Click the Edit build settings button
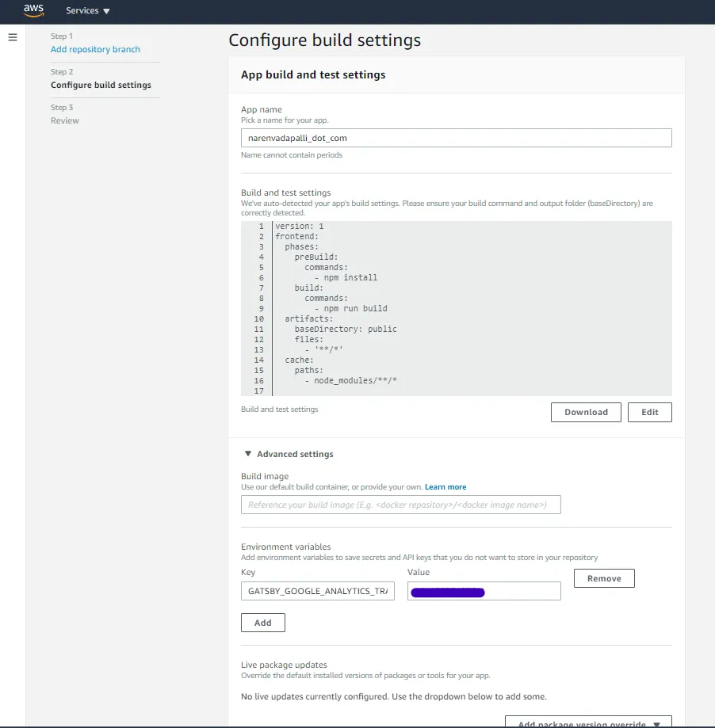Screen dimensions: 715x728 pos(649,412)
